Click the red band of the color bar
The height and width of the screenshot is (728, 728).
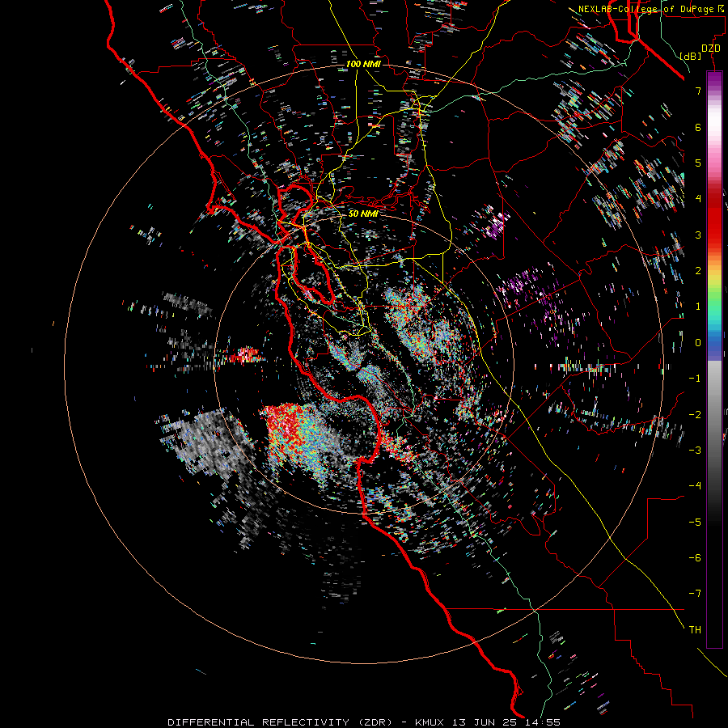pos(714,218)
